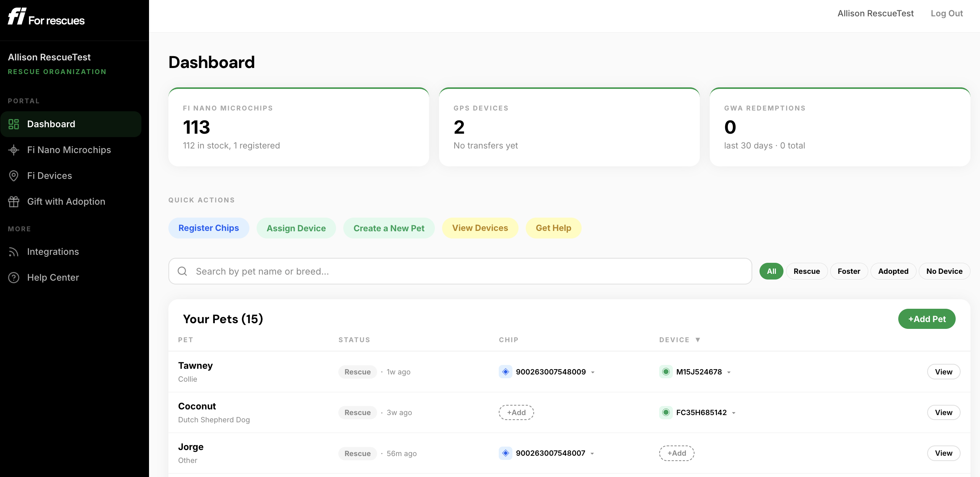Click the Gift with Adoption gift icon
The width and height of the screenshot is (980, 477).
(x=14, y=201)
